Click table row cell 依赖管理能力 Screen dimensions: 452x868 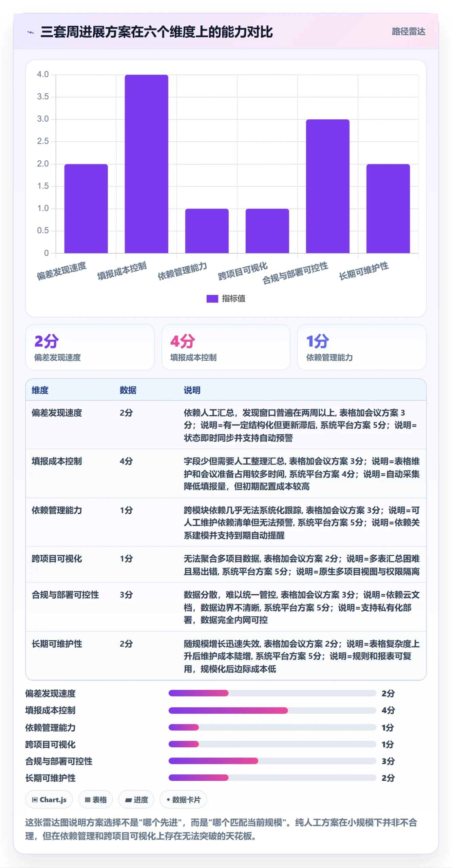57,510
